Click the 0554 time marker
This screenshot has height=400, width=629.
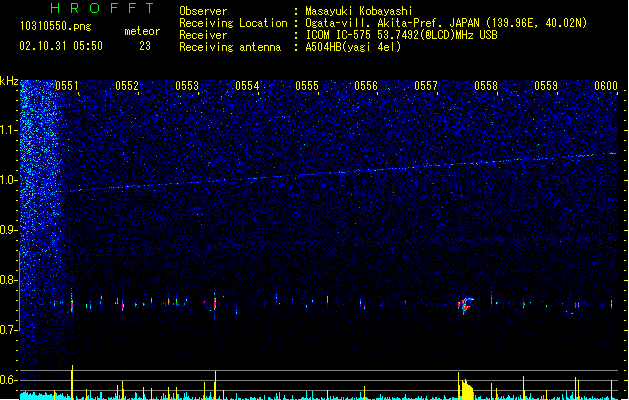click(247, 86)
